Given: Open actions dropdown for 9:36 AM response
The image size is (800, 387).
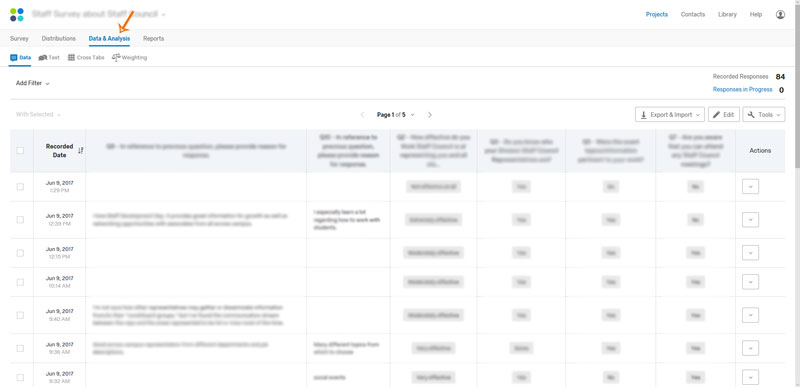Looking at the screenshot, I should coord(750,348).
